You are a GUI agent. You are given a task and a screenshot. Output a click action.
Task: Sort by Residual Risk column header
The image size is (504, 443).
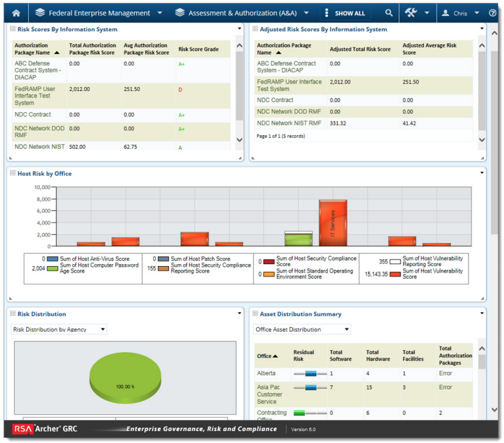click(303, 355)
